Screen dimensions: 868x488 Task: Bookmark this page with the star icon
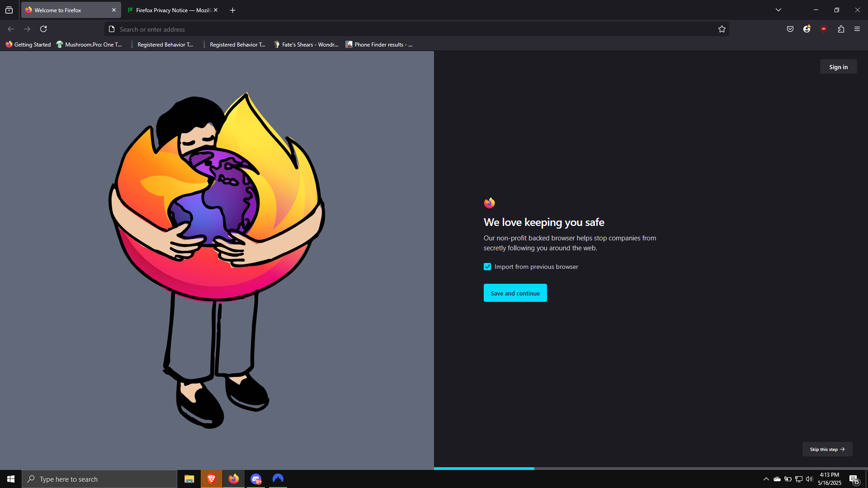[x=722, y=29]
